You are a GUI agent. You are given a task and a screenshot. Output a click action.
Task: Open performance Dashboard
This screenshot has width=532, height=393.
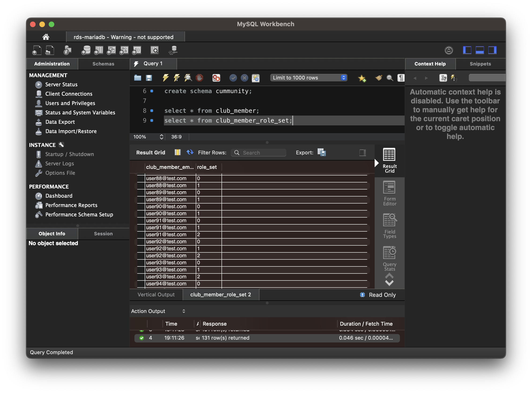(59, 196)
